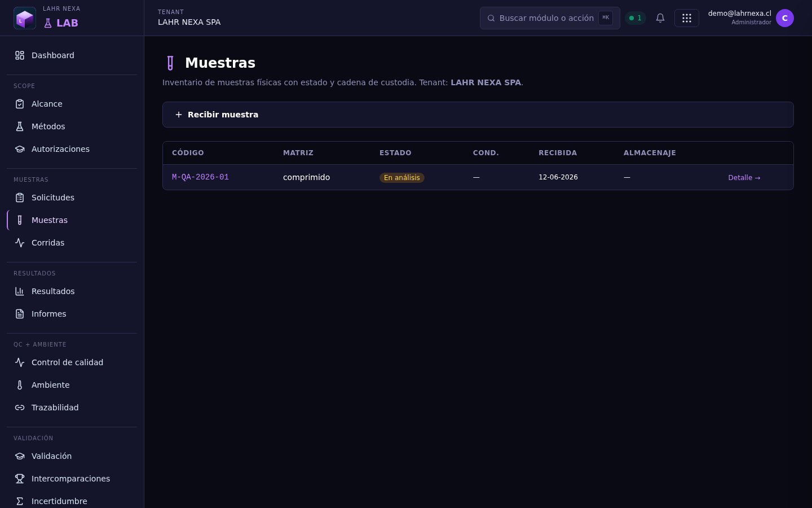Navigate to Informes

[72, 314]
